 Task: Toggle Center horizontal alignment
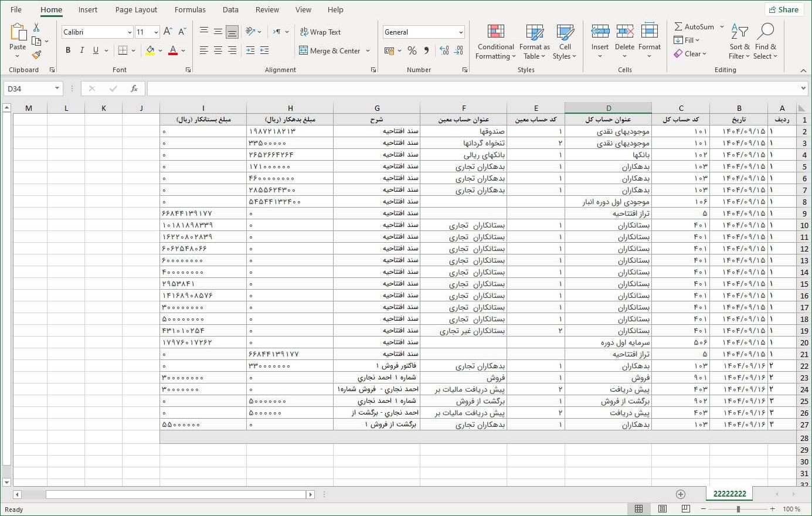point(218,50)
